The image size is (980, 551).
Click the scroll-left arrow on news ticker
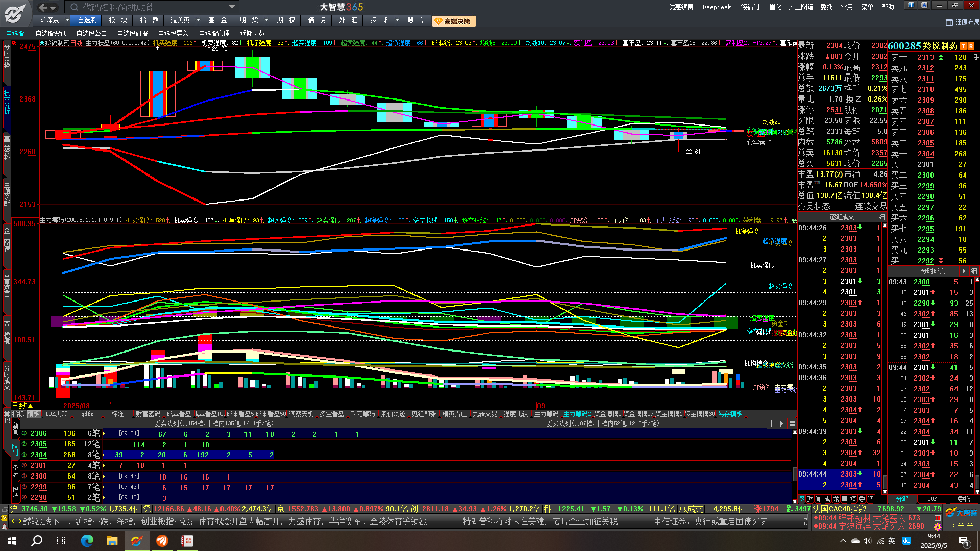pos(13,521)
